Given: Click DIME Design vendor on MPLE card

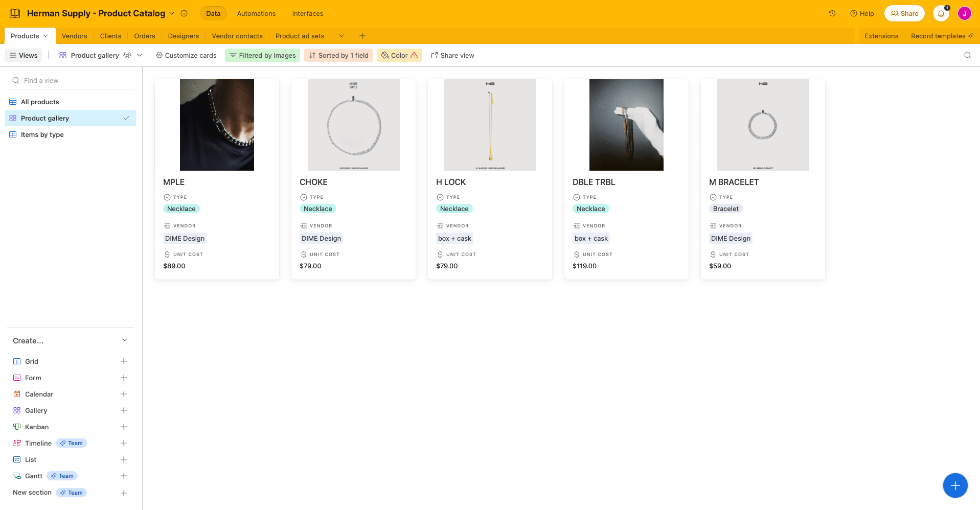Looking at the screenshot, I should coord(185,238).
